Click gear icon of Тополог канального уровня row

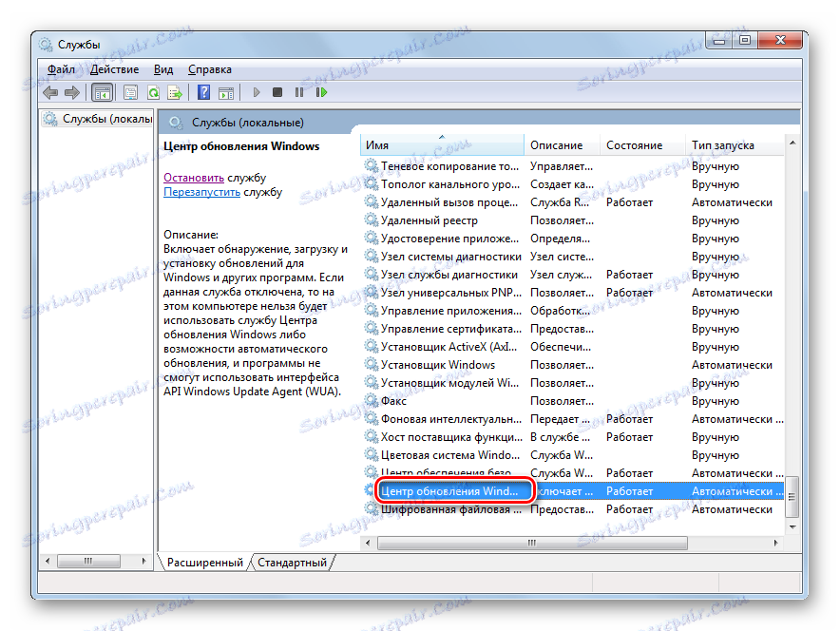pos(372,183)
